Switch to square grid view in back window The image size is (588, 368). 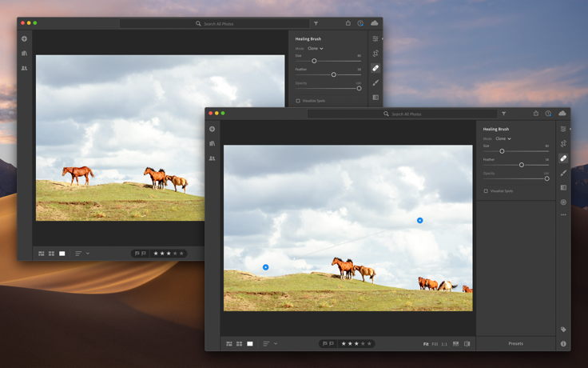(51, 254)
